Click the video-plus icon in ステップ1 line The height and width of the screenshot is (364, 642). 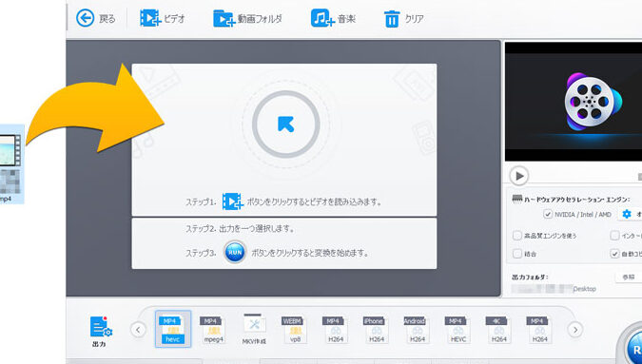(x=233, y=201)
